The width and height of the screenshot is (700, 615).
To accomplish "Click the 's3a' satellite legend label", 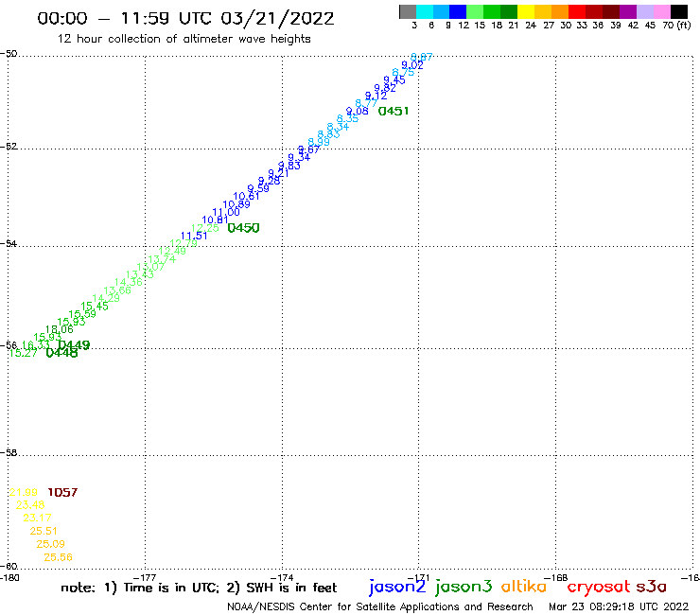I will (651, 588).
